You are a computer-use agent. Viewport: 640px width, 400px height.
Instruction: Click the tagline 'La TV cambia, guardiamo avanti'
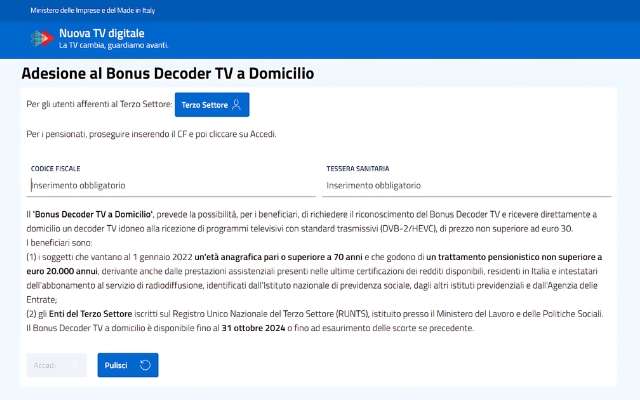tap(113, 45)
